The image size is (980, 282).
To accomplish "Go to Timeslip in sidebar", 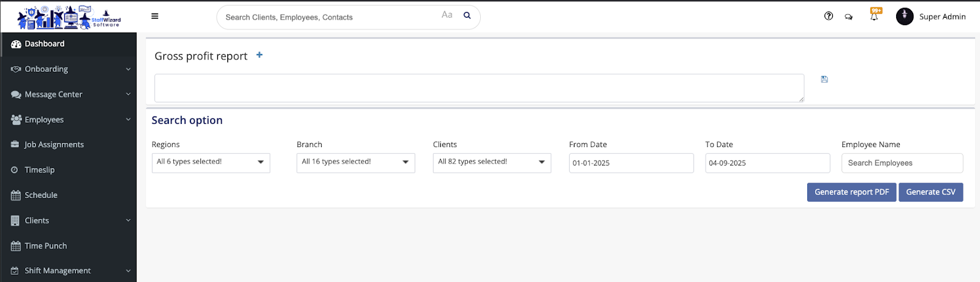I will pos(40,170).
